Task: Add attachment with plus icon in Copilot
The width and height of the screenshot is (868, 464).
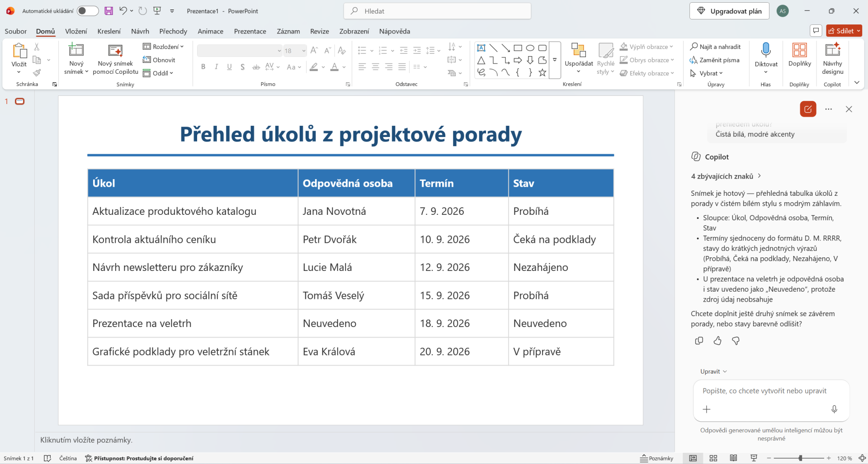Action: pyautogui.click(x=707, y=409)
